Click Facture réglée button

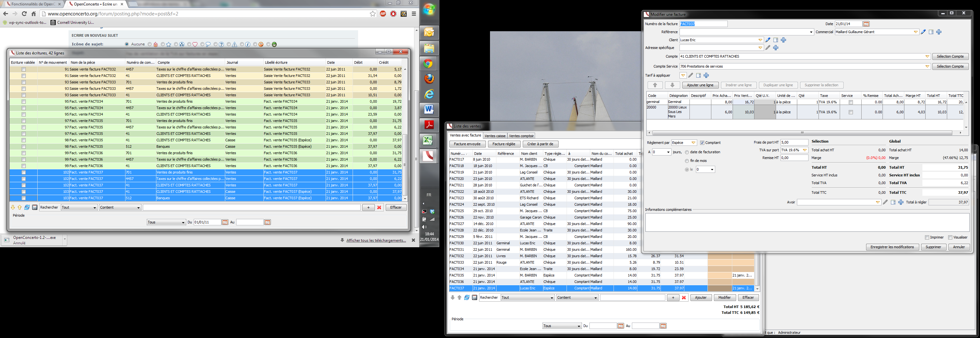coord(504,144)
